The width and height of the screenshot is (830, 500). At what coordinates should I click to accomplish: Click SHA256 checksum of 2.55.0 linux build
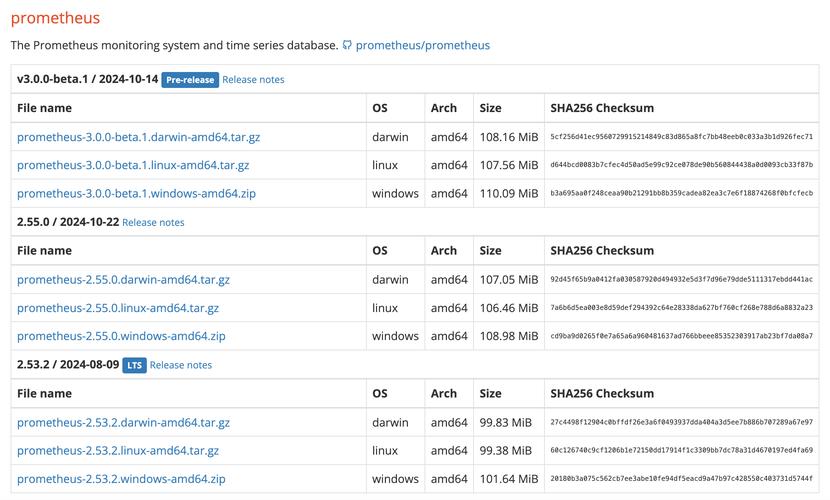point(681,308)
